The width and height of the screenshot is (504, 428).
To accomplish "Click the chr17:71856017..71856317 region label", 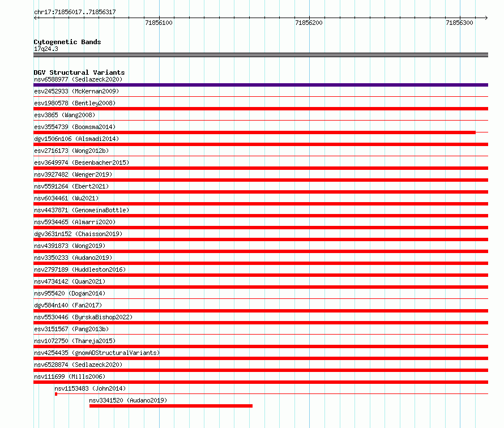I will coord(75,12).
